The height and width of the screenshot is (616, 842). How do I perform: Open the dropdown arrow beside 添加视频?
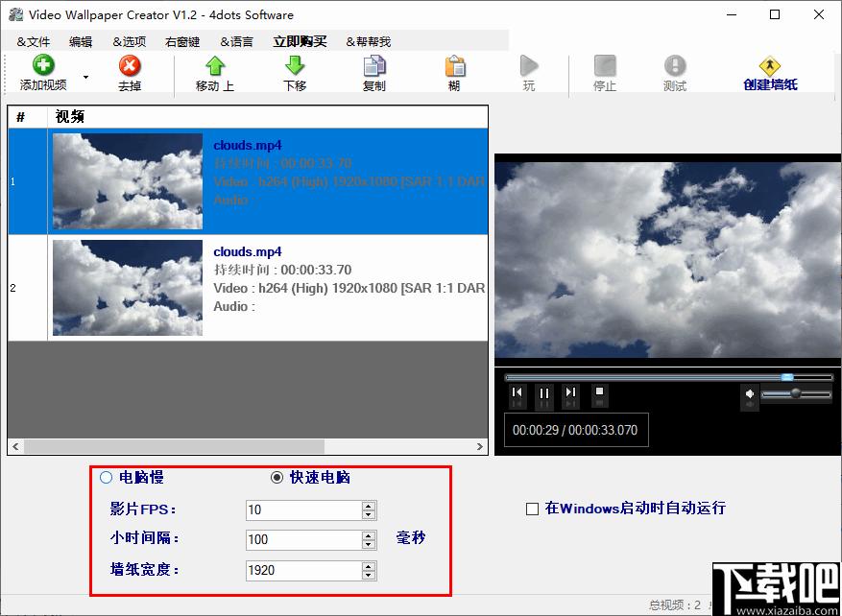point(85,77)
